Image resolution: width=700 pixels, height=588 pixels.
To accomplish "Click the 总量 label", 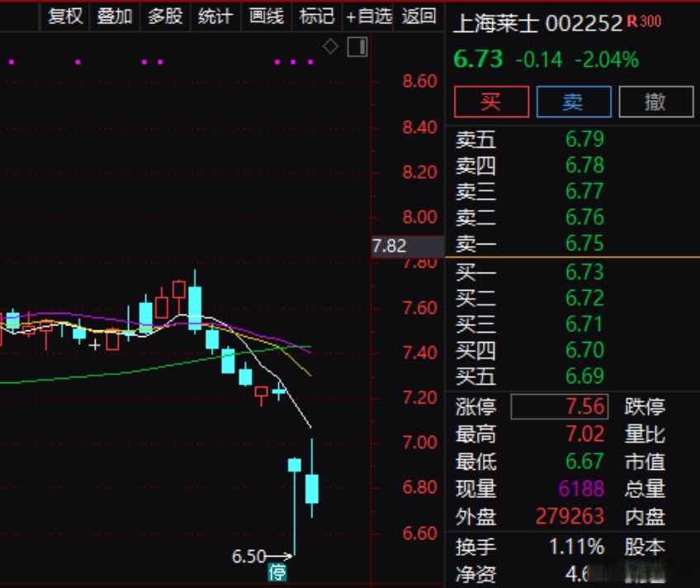I will tap(645, 488).
